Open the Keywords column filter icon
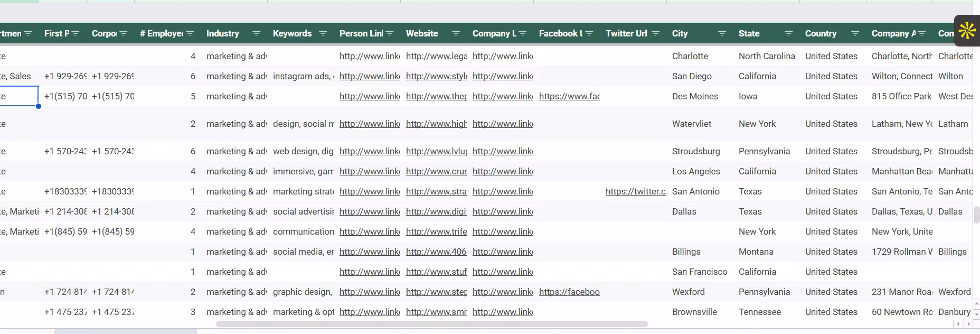Image resolution: width=980 pixels, height=334 pixels. pyautogui.click(x=323, y=33)
